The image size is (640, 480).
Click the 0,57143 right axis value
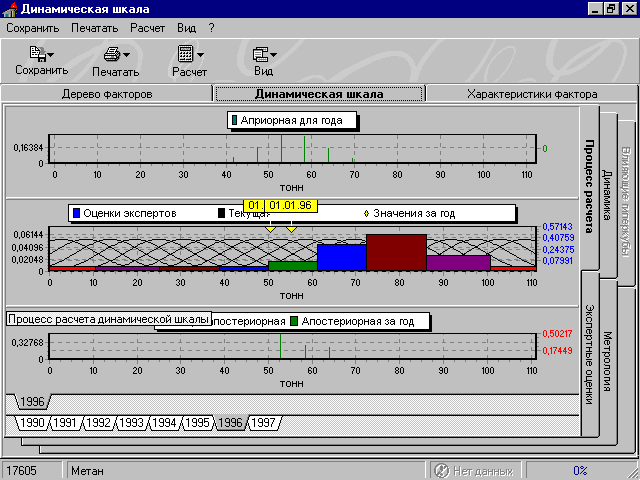[557, 227]
